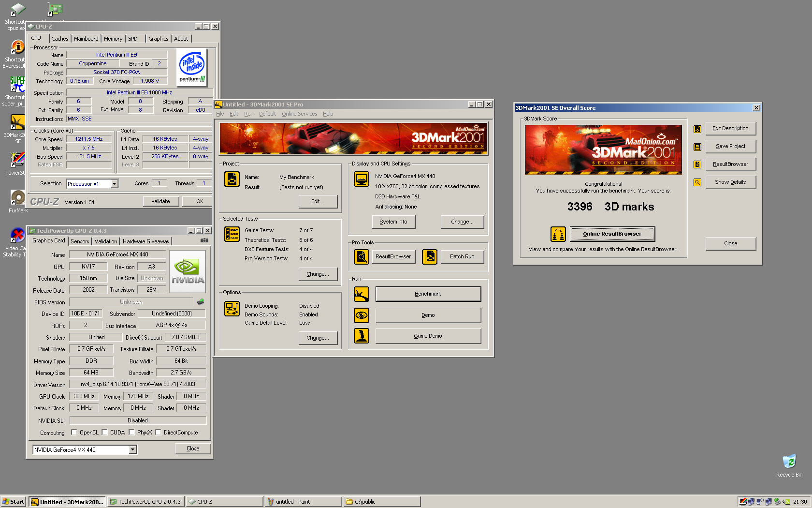Open the Hardware Giveaway tab in GPU-Z
The width and height of the screenshot is (812, 508).
(146, 241)
